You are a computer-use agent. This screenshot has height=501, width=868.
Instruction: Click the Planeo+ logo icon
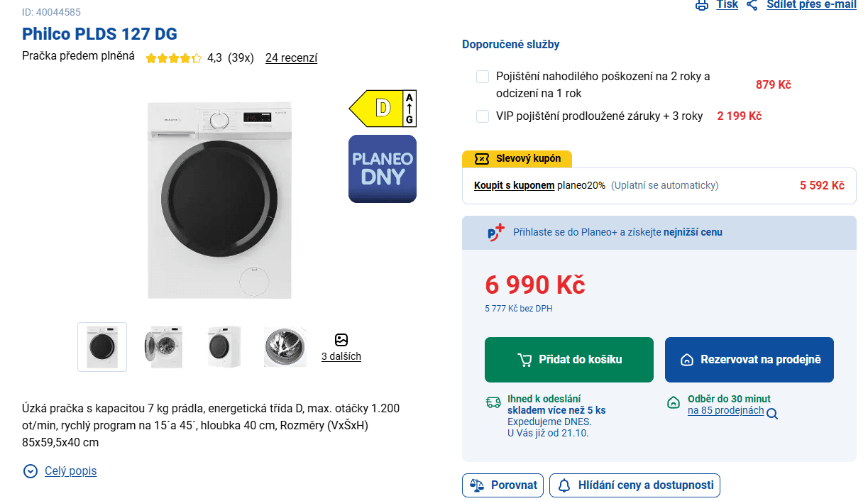(496, 232)
